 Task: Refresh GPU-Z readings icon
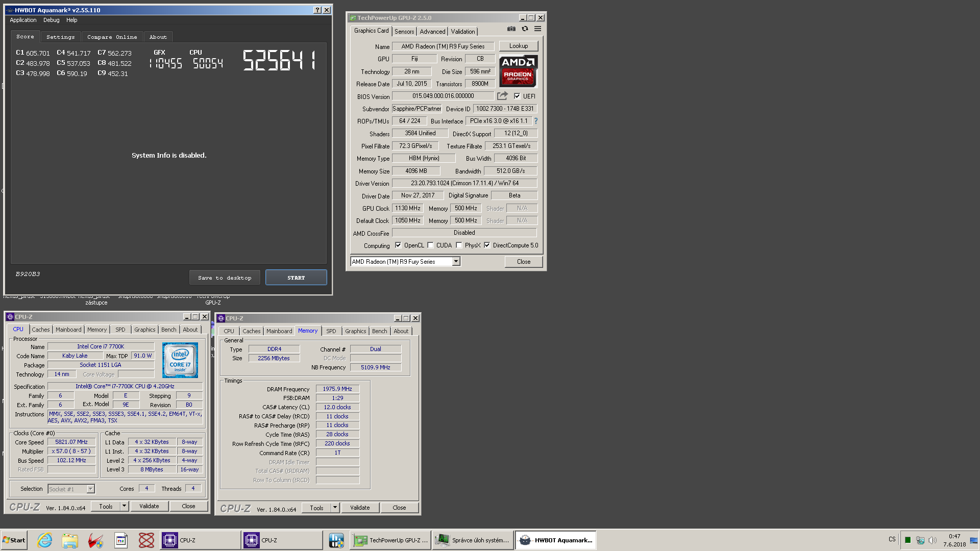(x=525, y=29)
